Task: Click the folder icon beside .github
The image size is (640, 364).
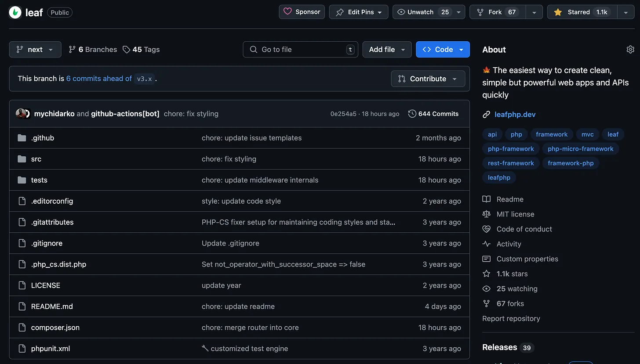Action: [x=22, y=138]
